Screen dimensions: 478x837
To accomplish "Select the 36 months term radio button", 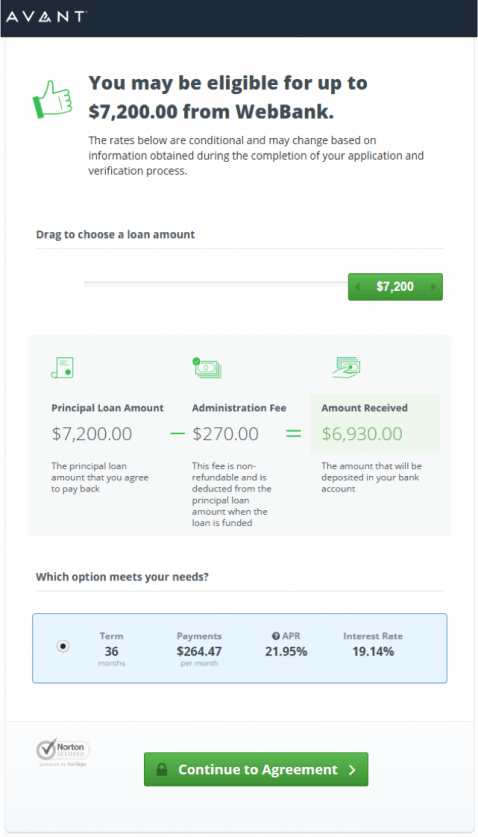I will [x=63, y=646].
